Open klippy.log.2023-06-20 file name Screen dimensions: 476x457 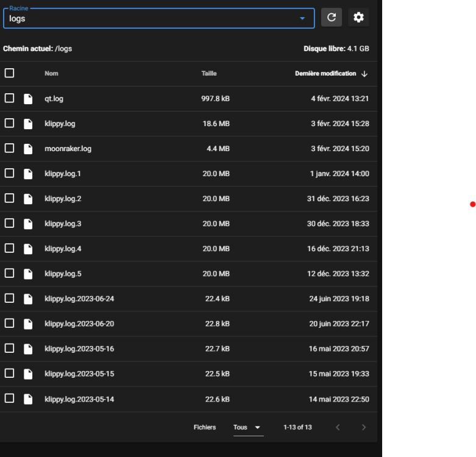point(79,324)
